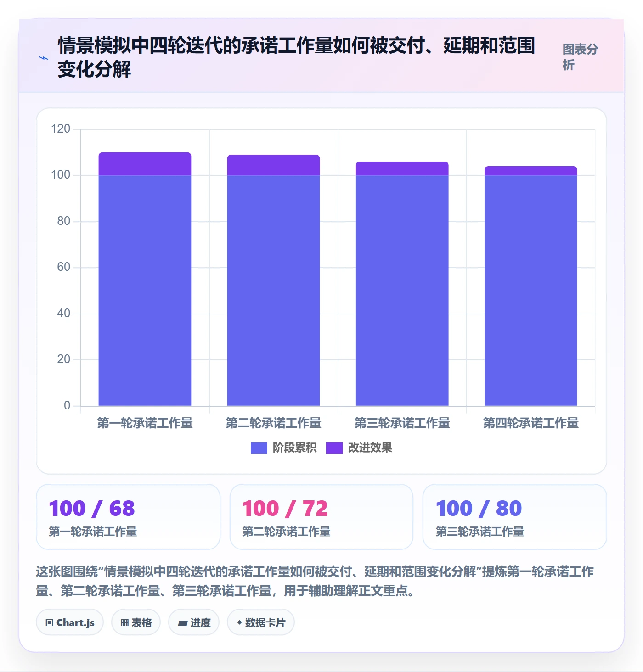
Task: Click the 第三轮承诺工作量 x-axis label
Action: tap(402, 423)
